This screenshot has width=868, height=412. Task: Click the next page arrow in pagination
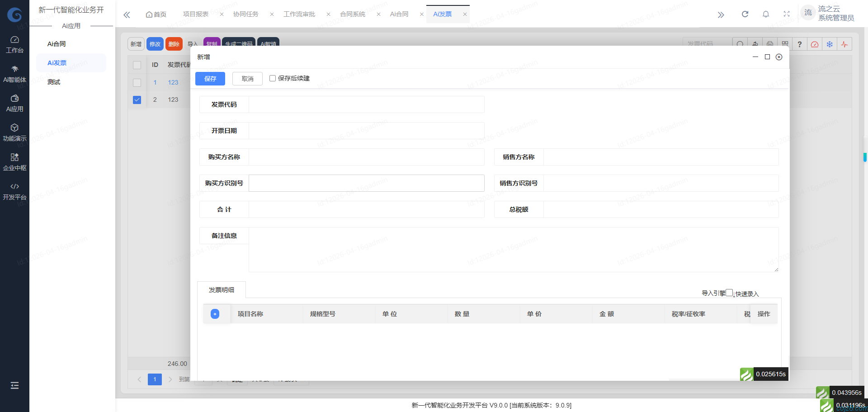coord(170,379)
